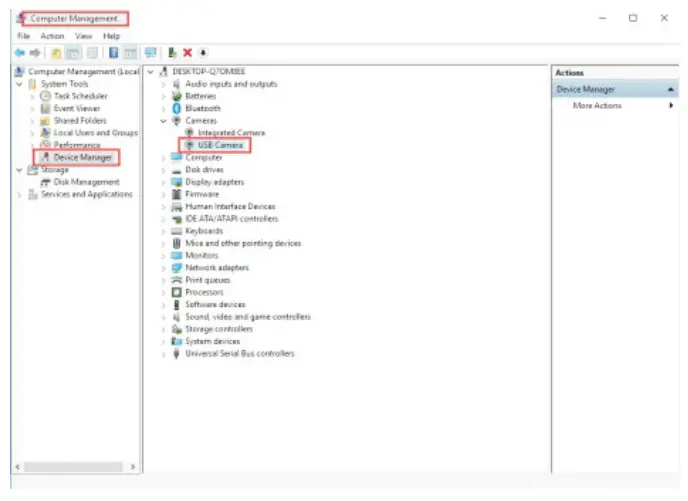Click the Disable device down-arrow icon
Screen dimensions: 688x501
pos(203,53)
